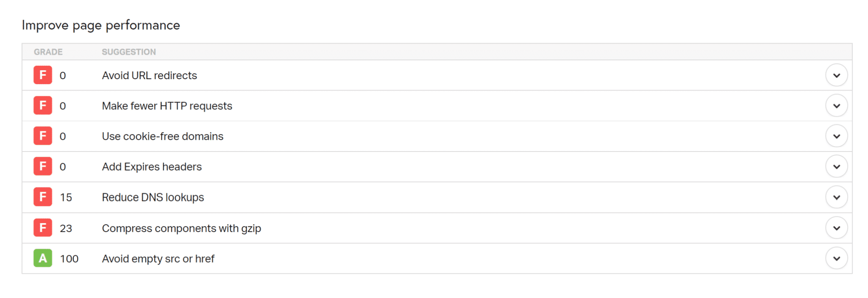The height and width of the screenshot is (298, 868).
Task: Click the F grade badge for Compress components with gzip
Action: pyautogui.click(x=42, y=227)
